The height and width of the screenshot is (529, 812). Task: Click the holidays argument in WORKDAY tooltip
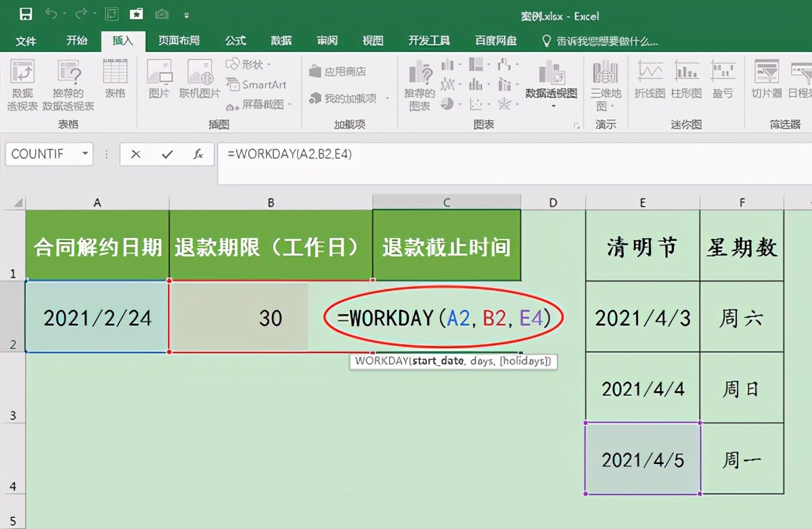(524, 361)
